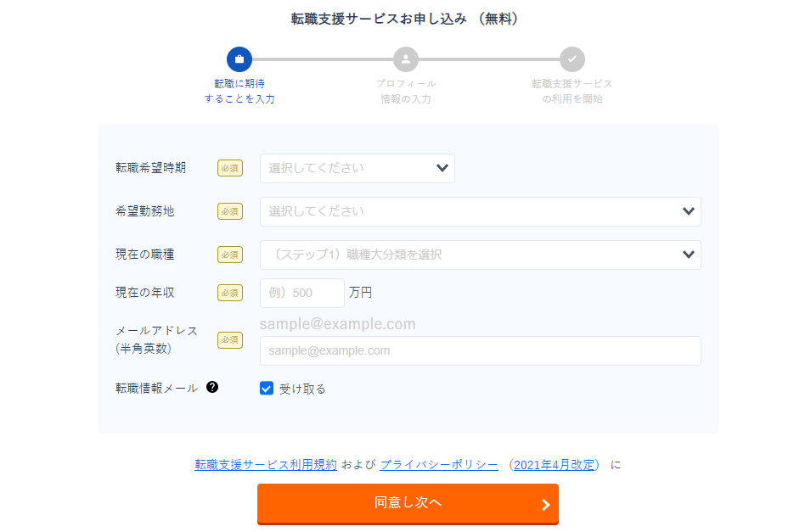
Task: Click the chevron on the 転職希望時期 dropdown
Action: 442,168
